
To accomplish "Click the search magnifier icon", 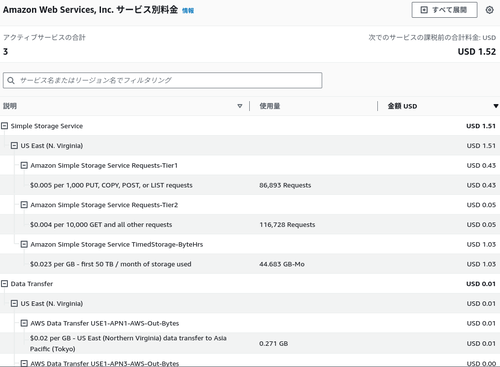I will coord(11,81).
